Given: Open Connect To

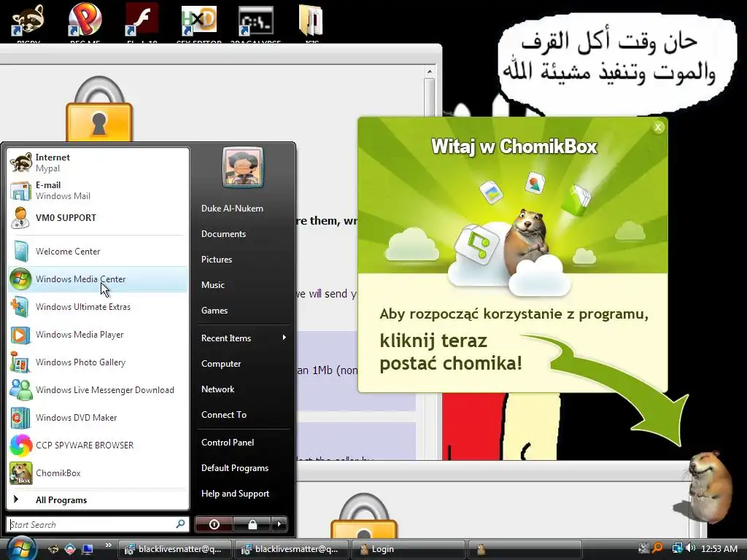Looking at the screenshot, I should (x=224, y=415).
